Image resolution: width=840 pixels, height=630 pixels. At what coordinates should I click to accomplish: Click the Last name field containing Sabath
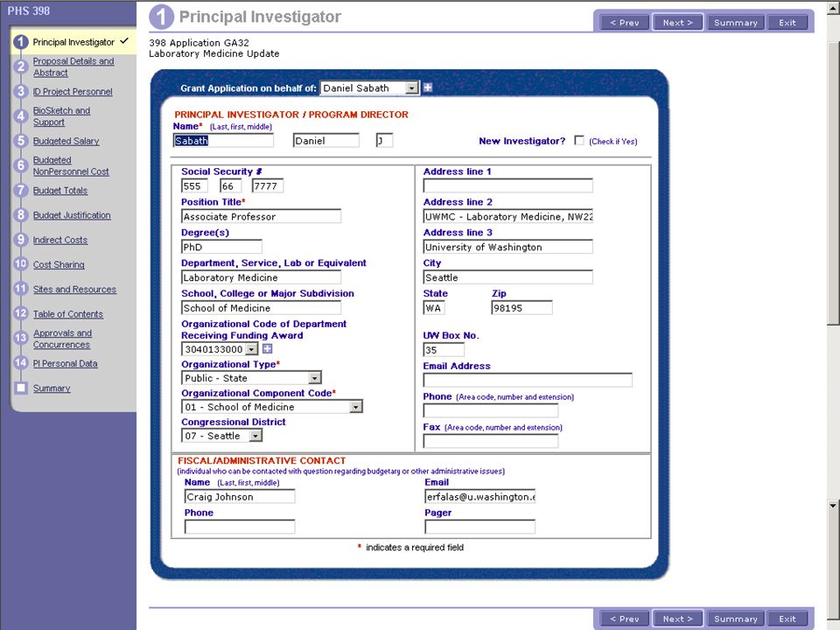tap(223, 140)
